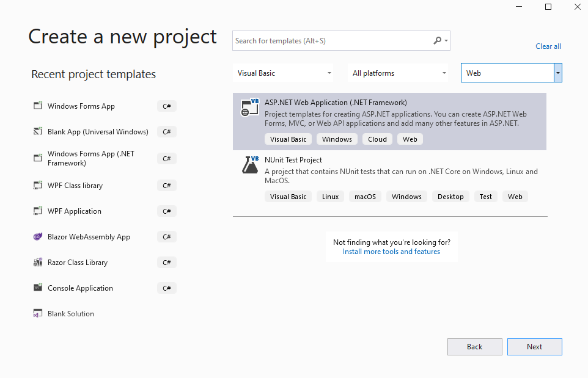This screenshot has width=588, height=378.
Task: Choose recent template WPF Application
Action: click(x=105, y=211)
